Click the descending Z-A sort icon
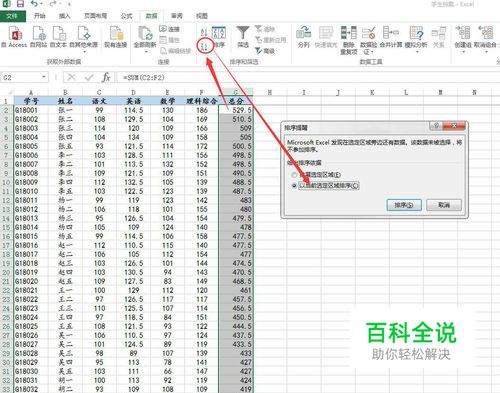This screenshot has width=500, height=393. [x=204, y=46]
